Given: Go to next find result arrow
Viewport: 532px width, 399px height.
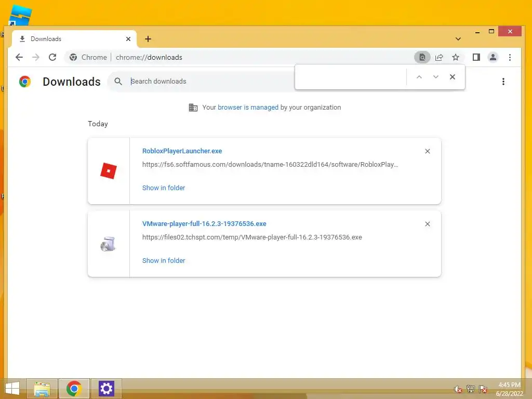Looking at the screenshot, I should (436, 77).
